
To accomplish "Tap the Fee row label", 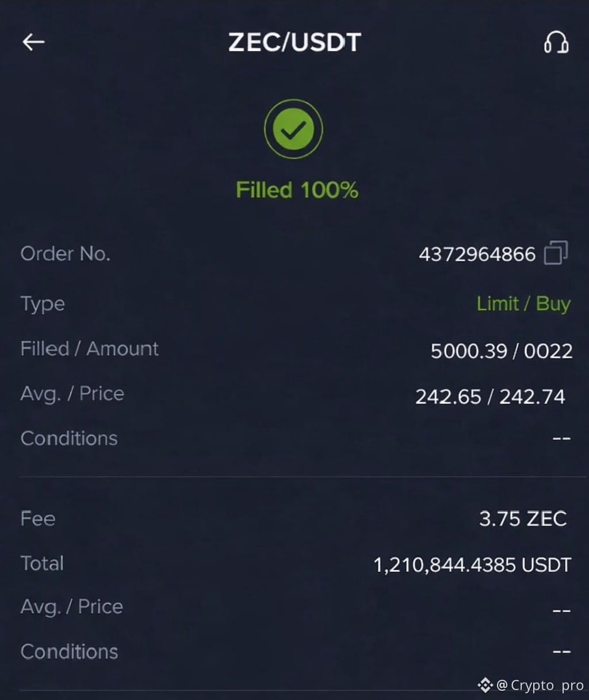I will 38,518.
